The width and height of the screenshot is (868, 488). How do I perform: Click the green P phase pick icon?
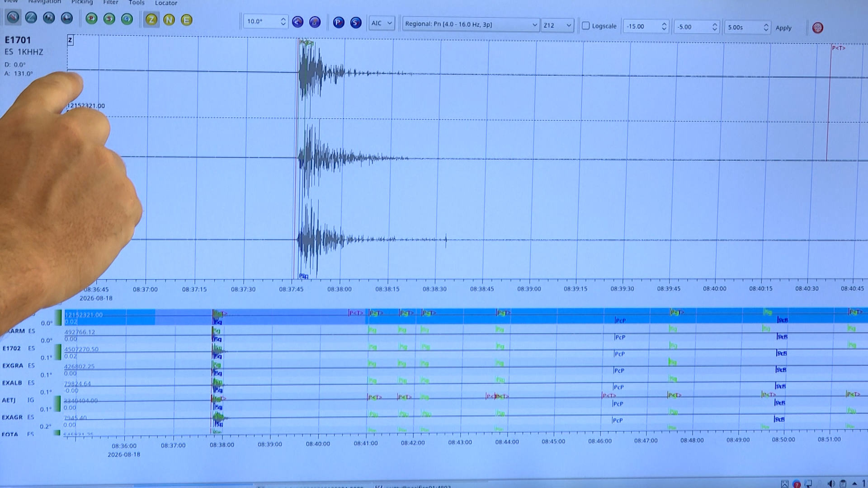point(91,19)
